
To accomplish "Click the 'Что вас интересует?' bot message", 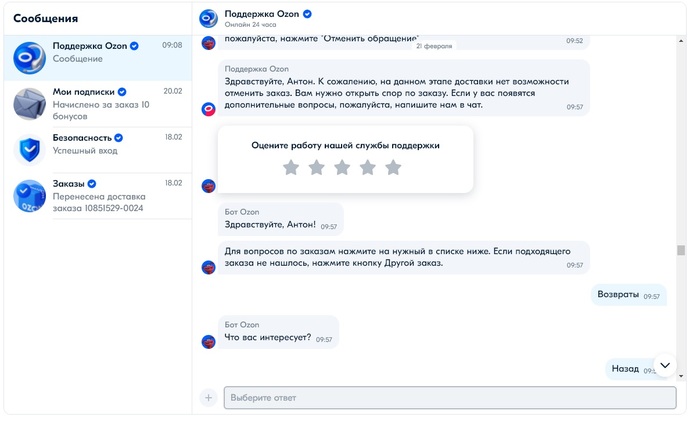I will pos(279,333).
